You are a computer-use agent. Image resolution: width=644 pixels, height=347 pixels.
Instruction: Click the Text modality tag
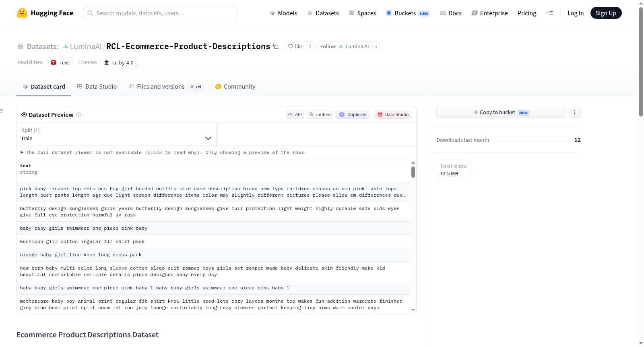[x=60, y=62]
